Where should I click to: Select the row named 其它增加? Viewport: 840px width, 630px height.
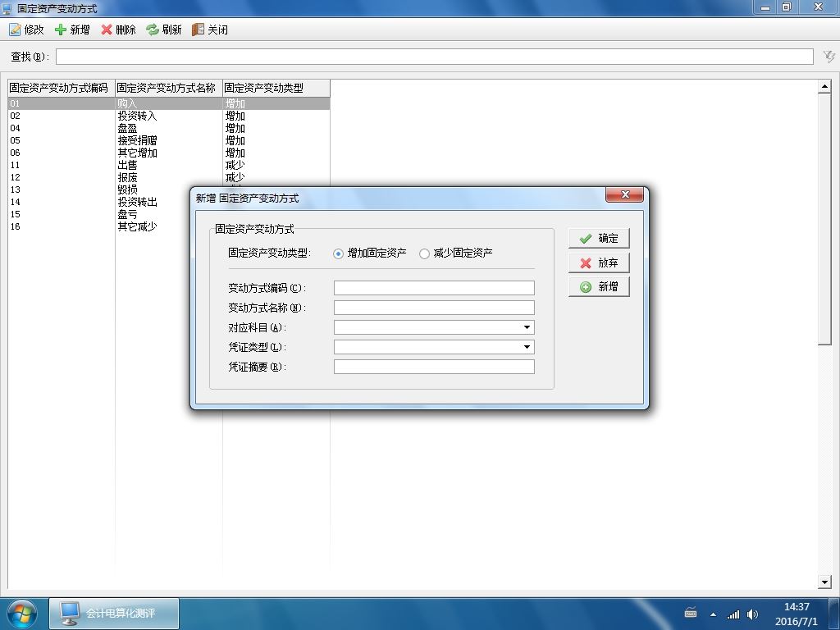(x=169, y=153)
